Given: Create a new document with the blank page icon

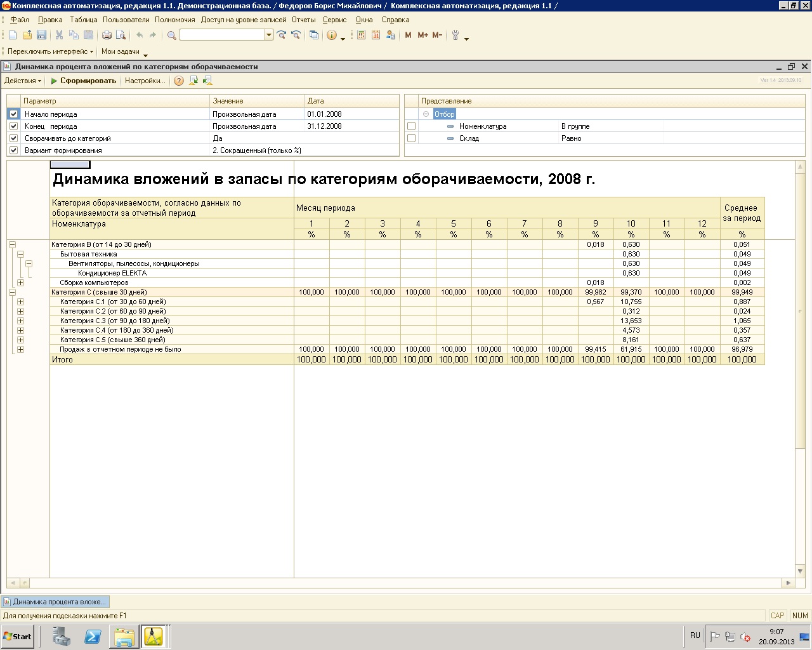Looking at the screenshot, I should pos(13,36).
